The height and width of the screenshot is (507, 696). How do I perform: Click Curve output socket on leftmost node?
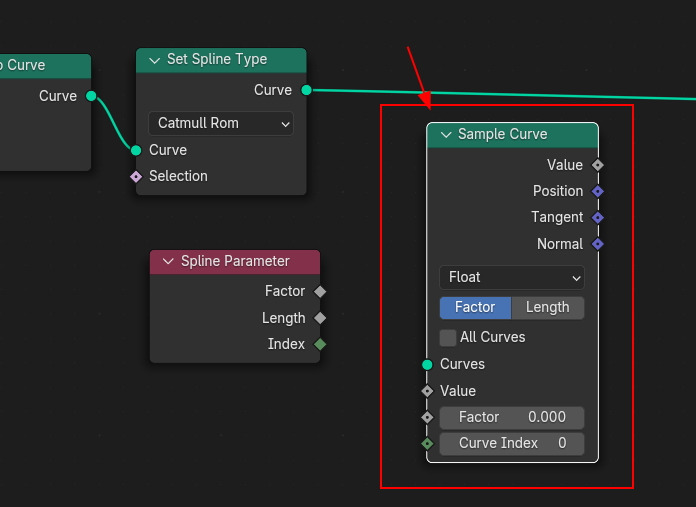(91, 96)
